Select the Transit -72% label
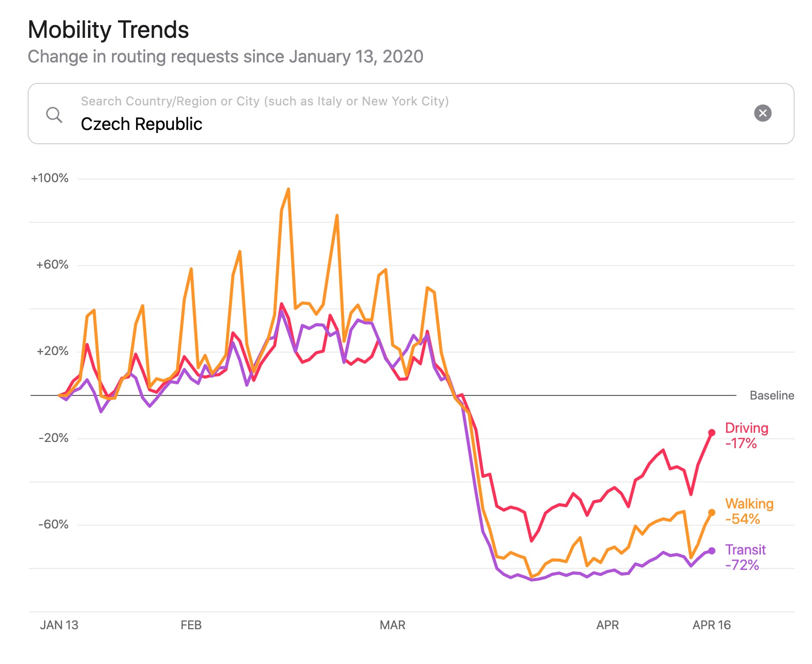This screenshot has height=664, width=812. [x=745, y=557]
